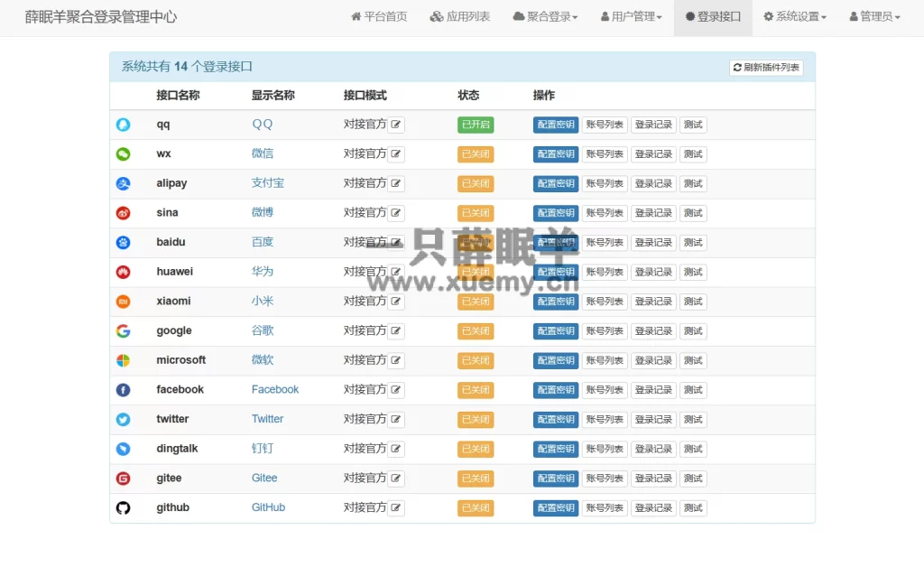Toggle the 已关闭 status for microsoft
The image size is (924, 567).
point(476,360)
